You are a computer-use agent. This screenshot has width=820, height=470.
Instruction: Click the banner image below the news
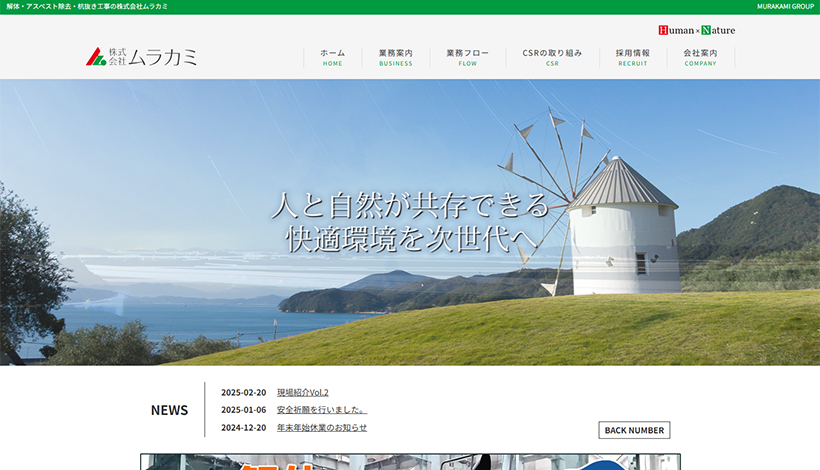click(410, 462)
